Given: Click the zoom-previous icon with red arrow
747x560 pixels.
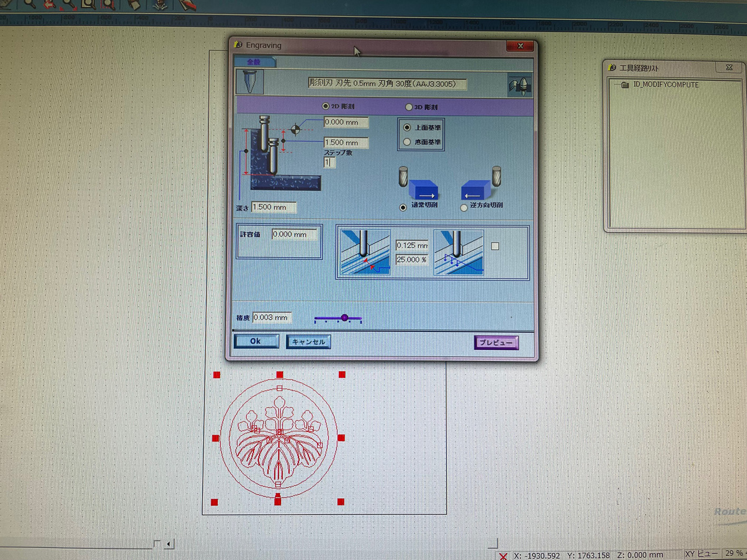Looking at the screenshot, I should pyautogui.click(x=50, y=4).
